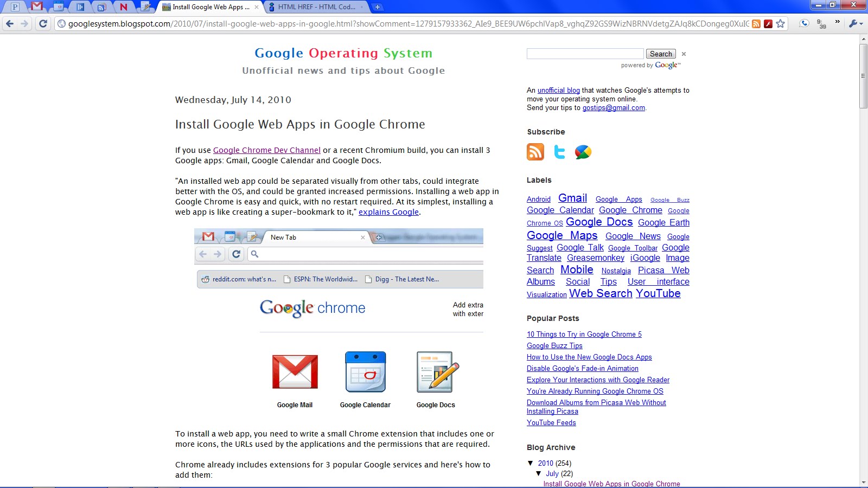Open the clock extension showing 9:39
Screen dimensions: 868x488
pyautogui.click(x=822, y=24)
